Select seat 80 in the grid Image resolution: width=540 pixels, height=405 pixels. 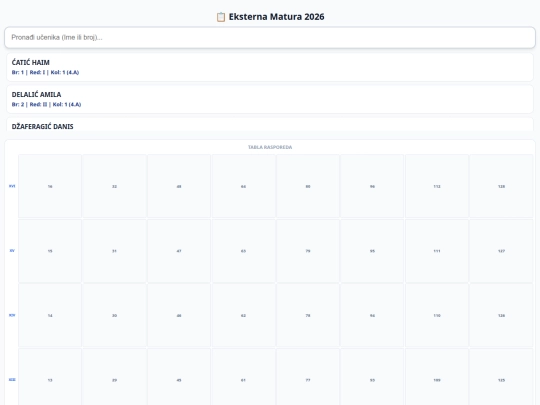[308, 186]
